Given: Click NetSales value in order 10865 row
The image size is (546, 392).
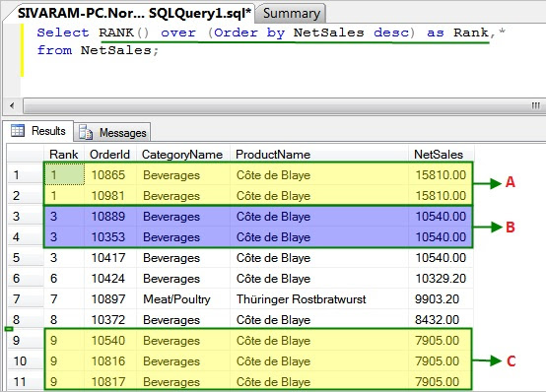Looking at the screenshot, I should [441, 174].
